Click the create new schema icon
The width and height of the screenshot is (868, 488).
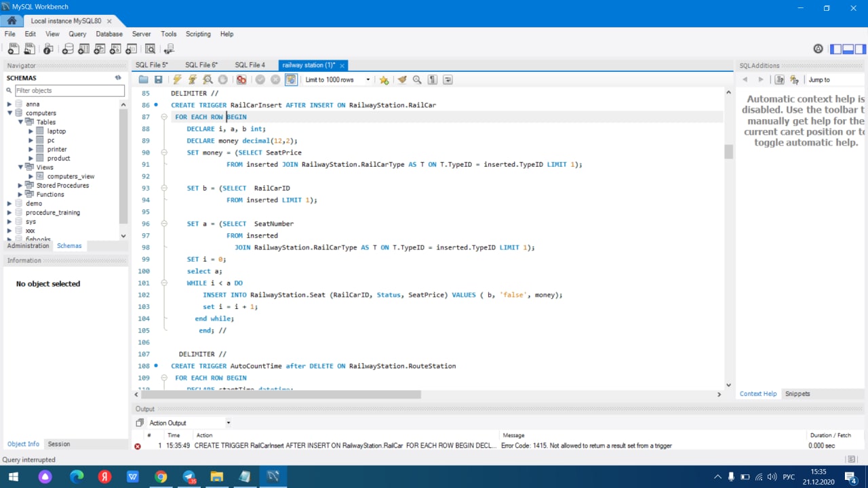68,49
